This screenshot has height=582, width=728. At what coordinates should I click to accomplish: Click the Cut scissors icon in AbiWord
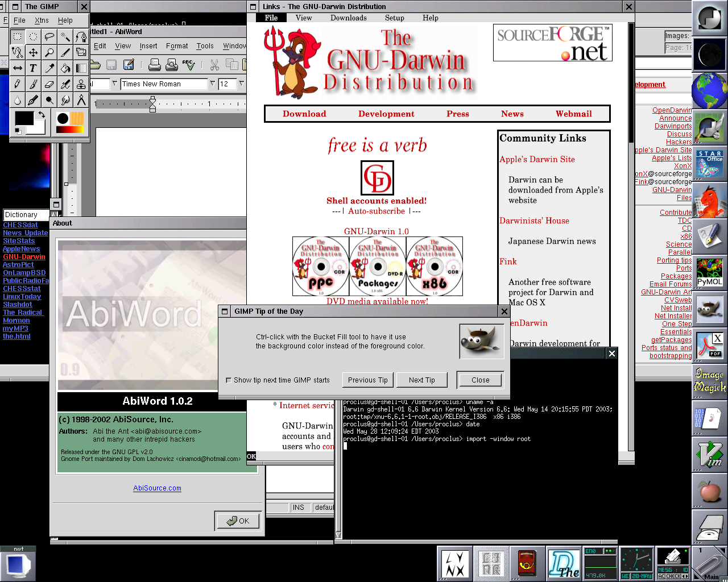click(x=214, y=65)
